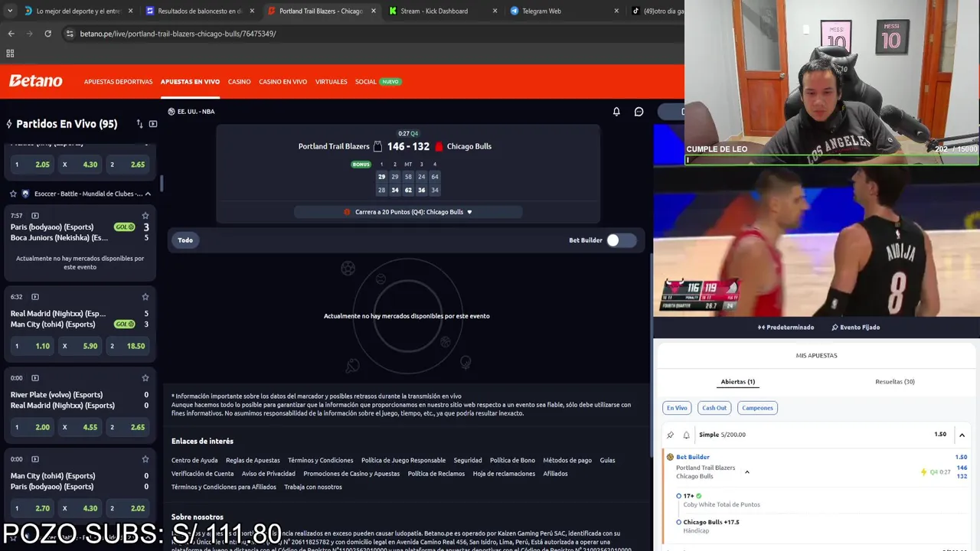Switch to Abiertas (1) bets tab
Image resolution: width=980 pixels, height=551 pixels.
pos(737,382)
